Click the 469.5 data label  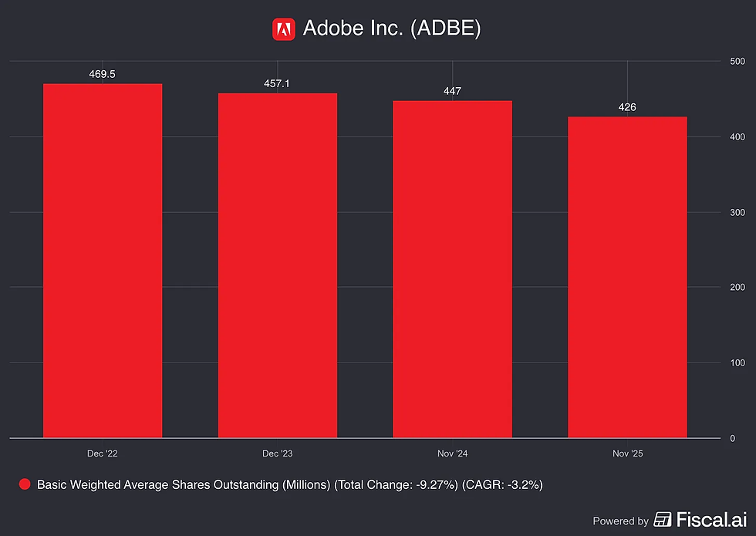tap(102, 74)
